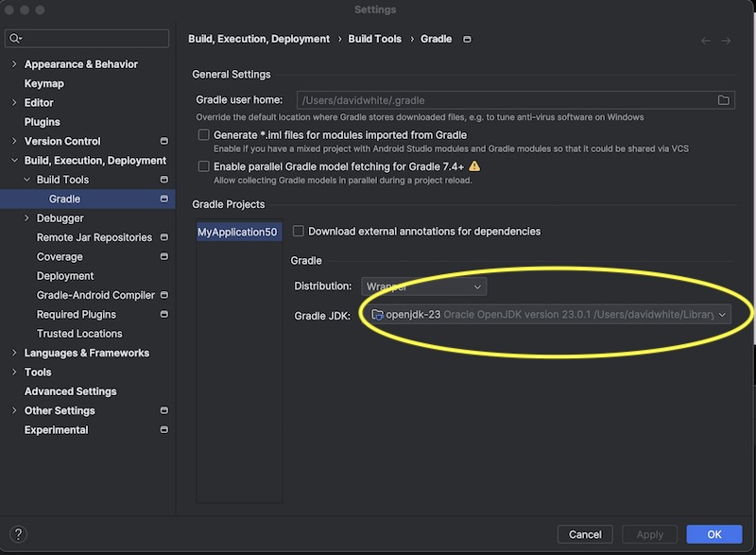Toggle Download external annotations for dependencies

(x=299, y=232)
